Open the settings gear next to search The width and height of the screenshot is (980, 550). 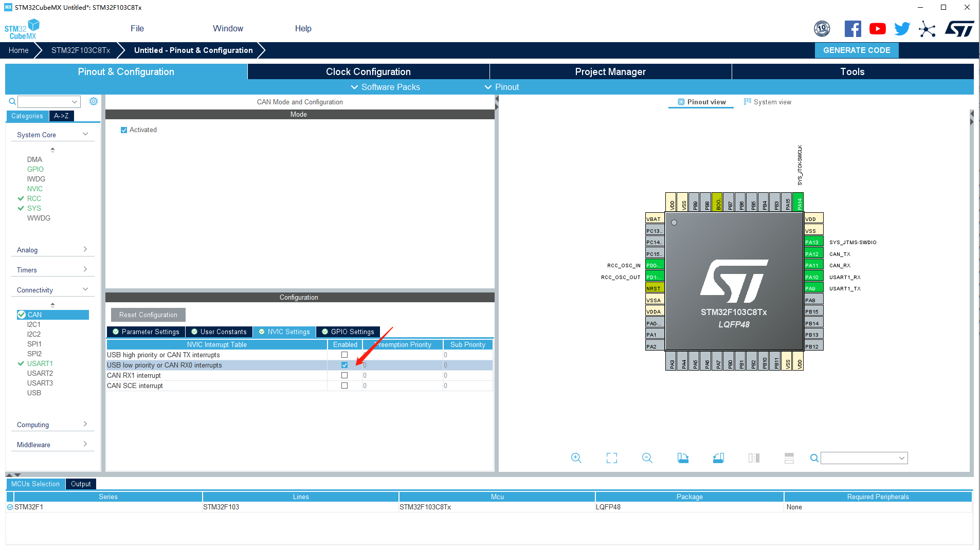coord(93,101)
